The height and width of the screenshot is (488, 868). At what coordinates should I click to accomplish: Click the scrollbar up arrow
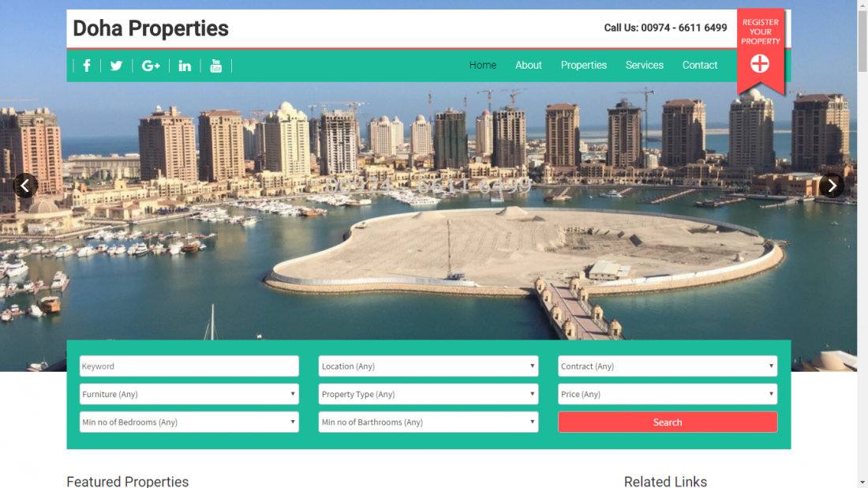pyautogui.click(x=862, y=5)
